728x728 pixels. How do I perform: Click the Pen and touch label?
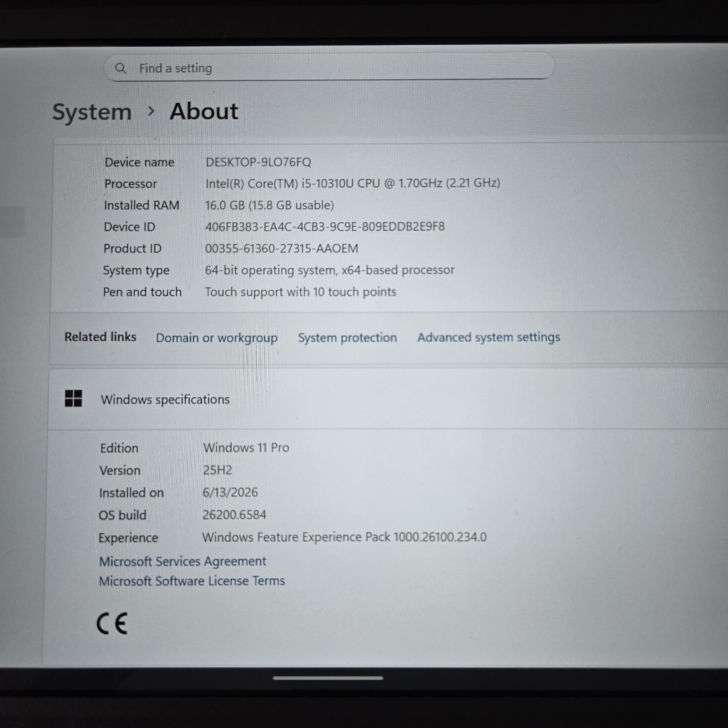coord(142,292)
